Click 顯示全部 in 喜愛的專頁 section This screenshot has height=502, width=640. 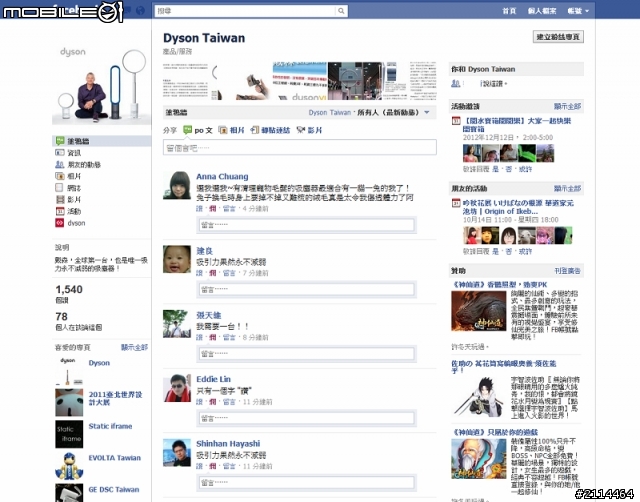[134, 347]
